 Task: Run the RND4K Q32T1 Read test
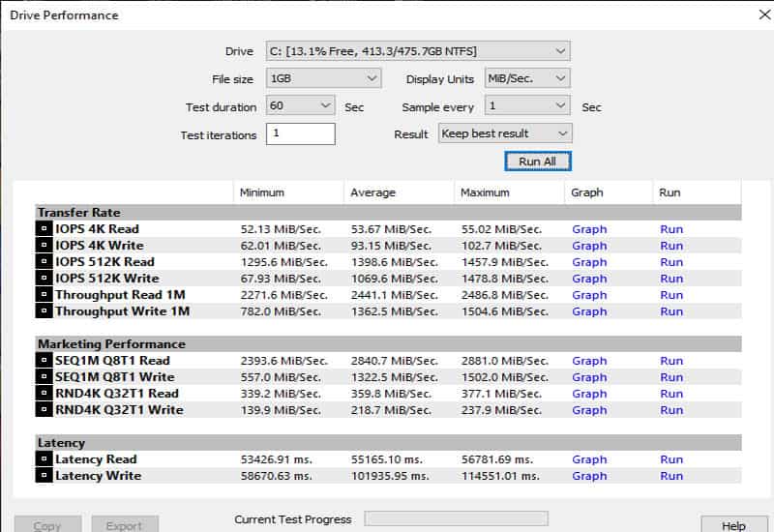click(671, 394)
